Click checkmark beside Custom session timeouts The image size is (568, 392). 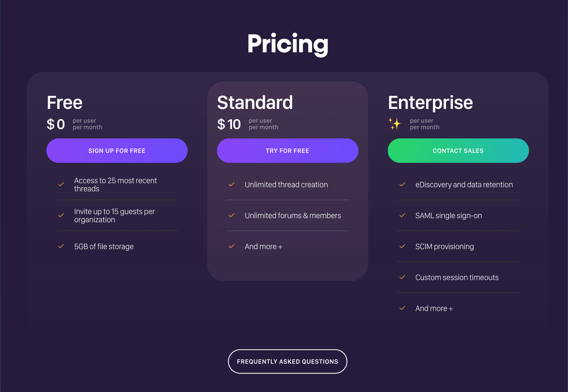tap(402, 277)
